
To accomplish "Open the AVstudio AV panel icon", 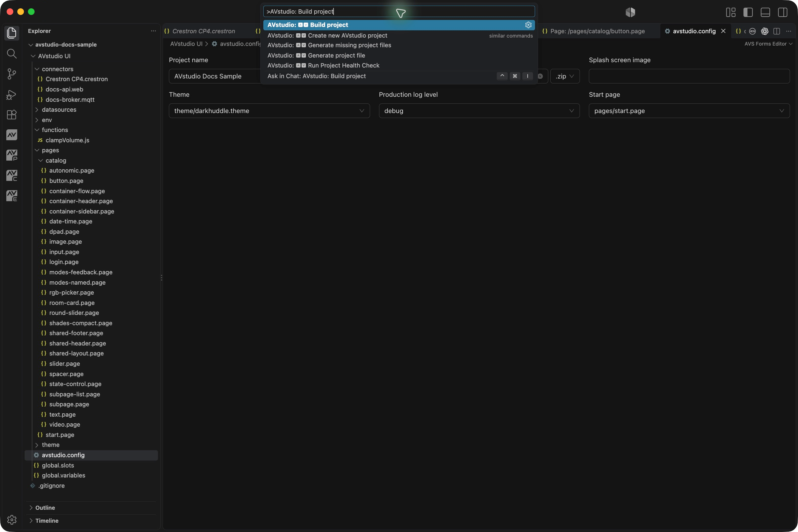I will (12, 135).
